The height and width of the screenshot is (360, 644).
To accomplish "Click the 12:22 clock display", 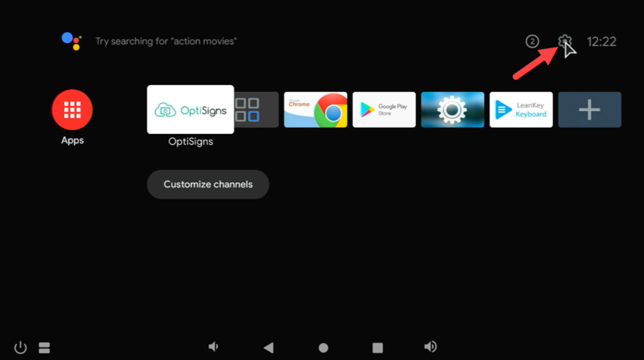I will 601,42.
